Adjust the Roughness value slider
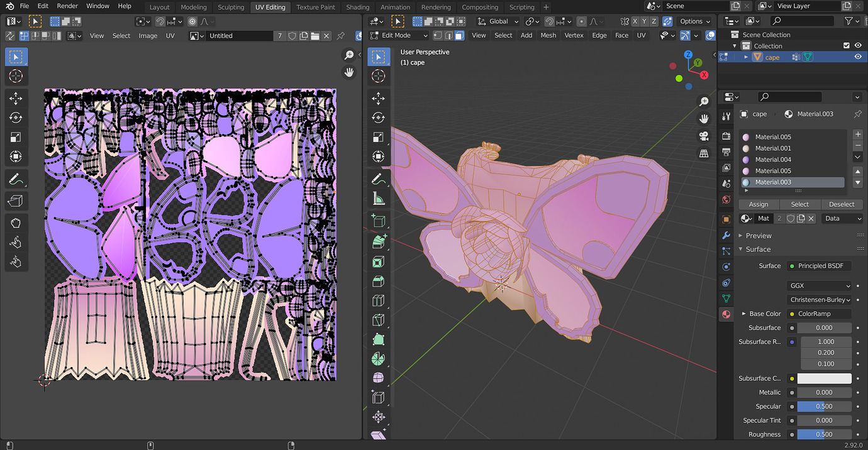This screenshot has height=450, width=868. point(825,434)
